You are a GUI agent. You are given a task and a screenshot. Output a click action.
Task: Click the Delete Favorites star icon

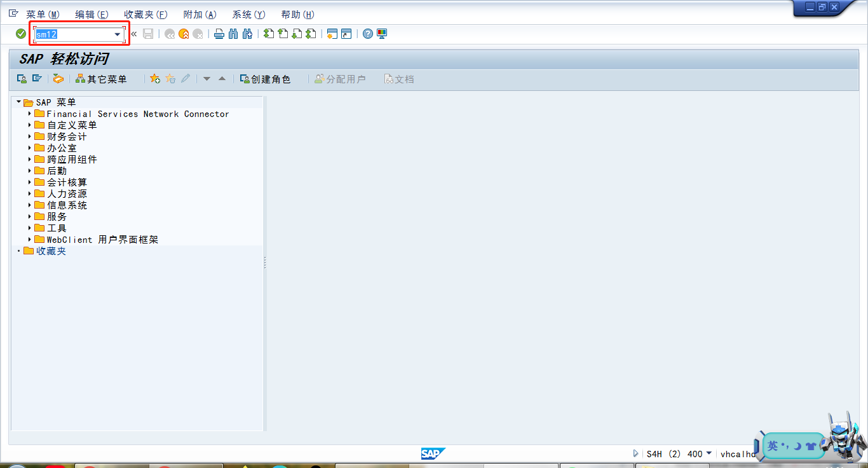170,79
